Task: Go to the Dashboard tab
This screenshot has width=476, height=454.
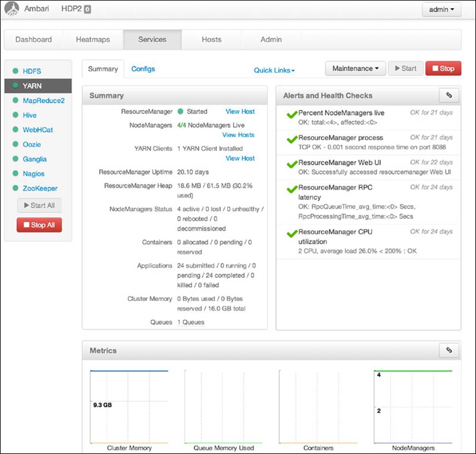Action: tap(34, 40)
